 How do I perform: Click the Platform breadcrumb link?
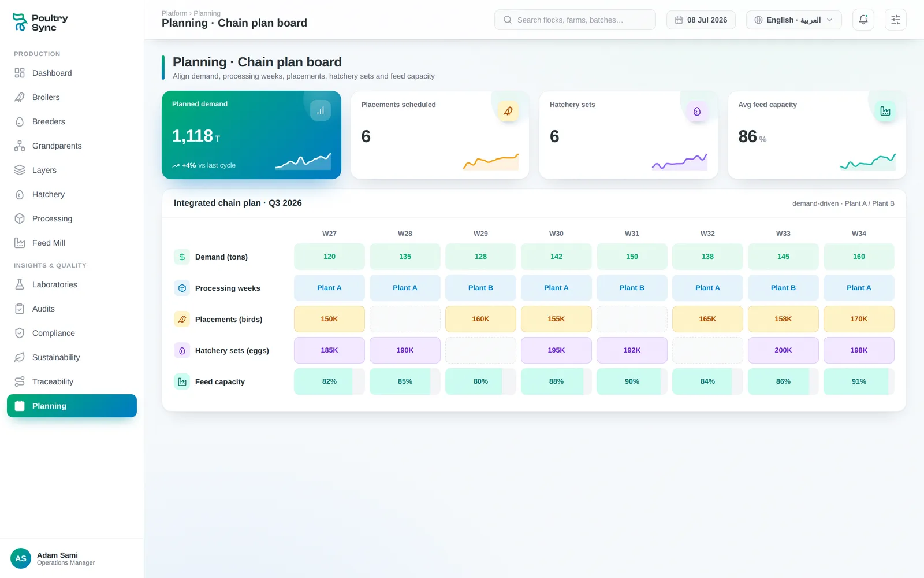(x=174, y=13)
